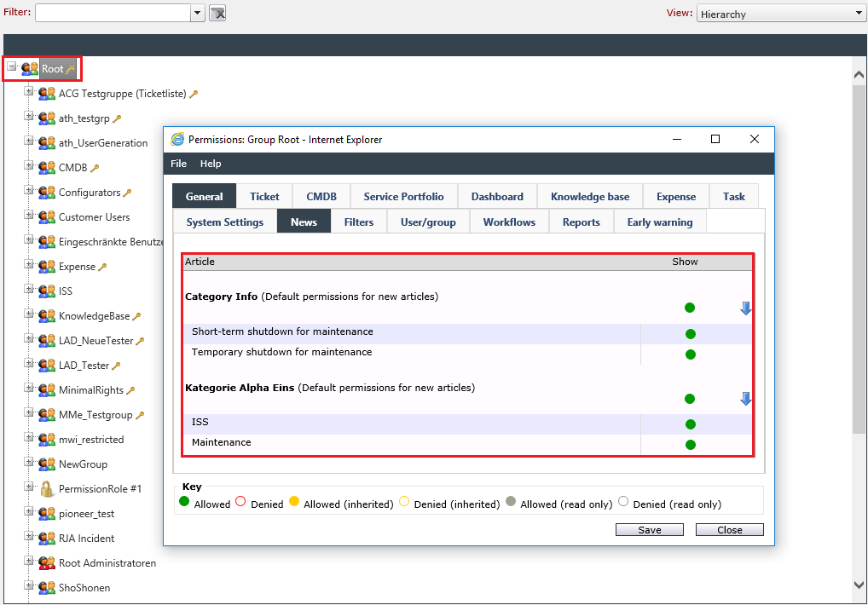Toggle Show permission for Short-term shutdown for maintenance
The image size is (868, 605).
691,334
